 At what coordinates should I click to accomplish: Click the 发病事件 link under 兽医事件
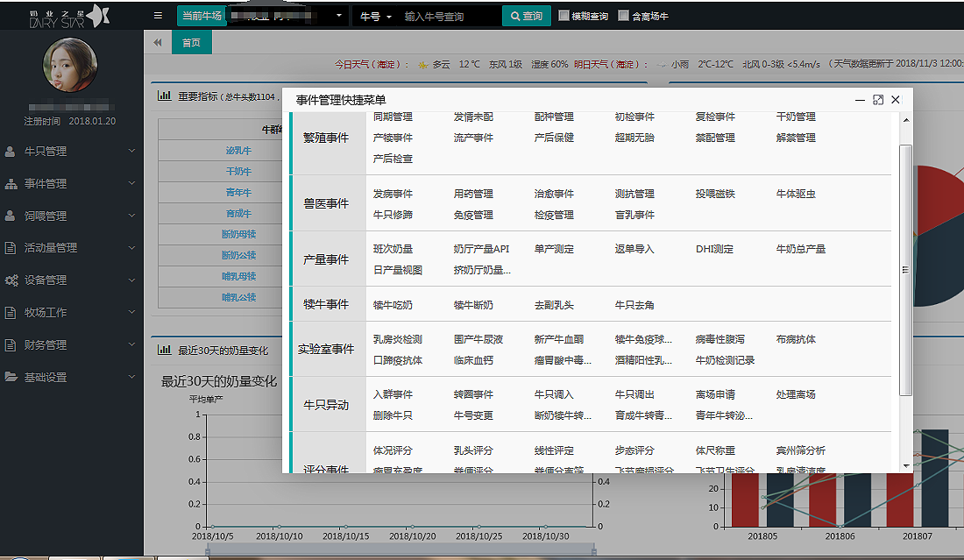[393, 194]
